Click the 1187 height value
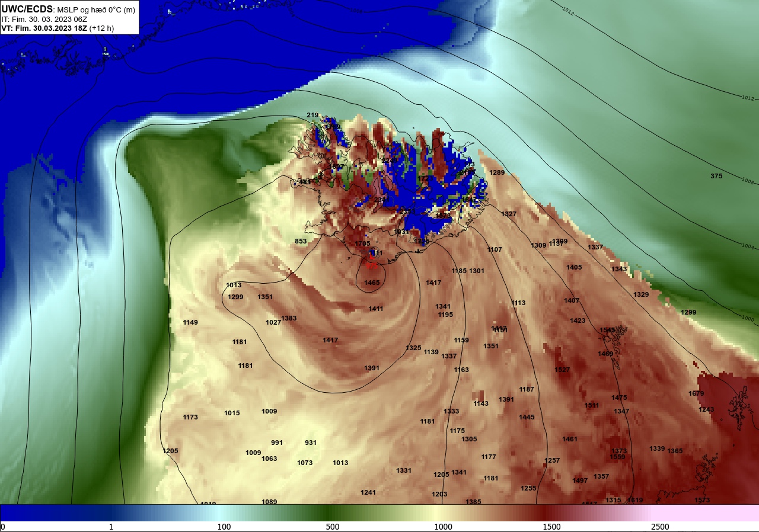 pos(527,389)
